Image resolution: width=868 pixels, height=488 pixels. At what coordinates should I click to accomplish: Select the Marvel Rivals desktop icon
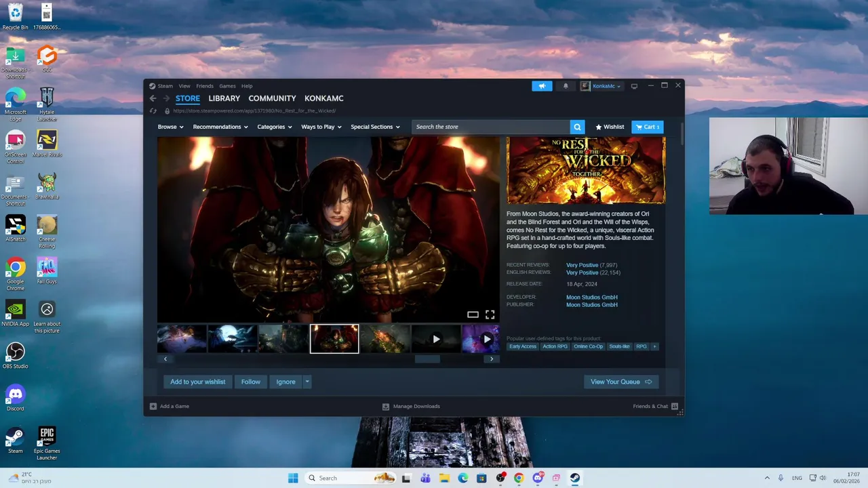coord(47,144)
